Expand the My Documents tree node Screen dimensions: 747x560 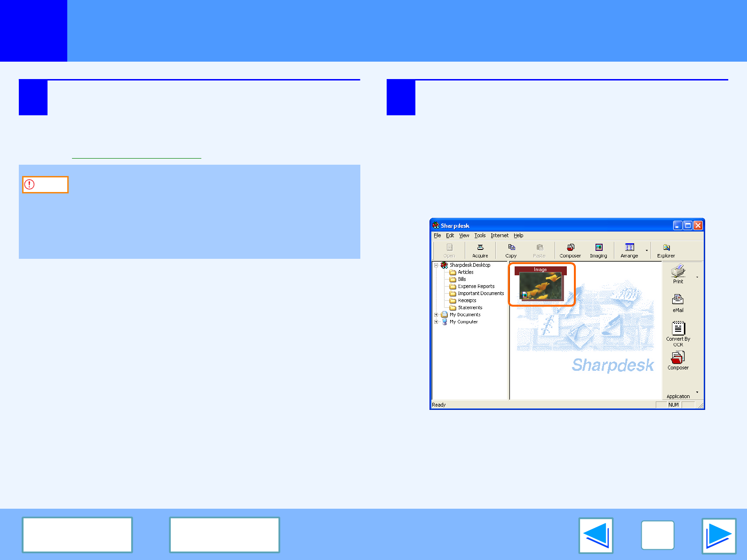(436, 315)
